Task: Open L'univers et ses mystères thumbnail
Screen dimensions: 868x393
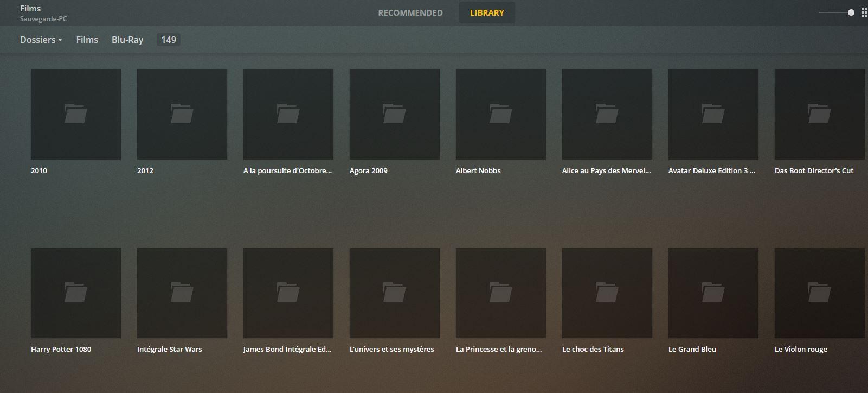Action: click(394, 293)
